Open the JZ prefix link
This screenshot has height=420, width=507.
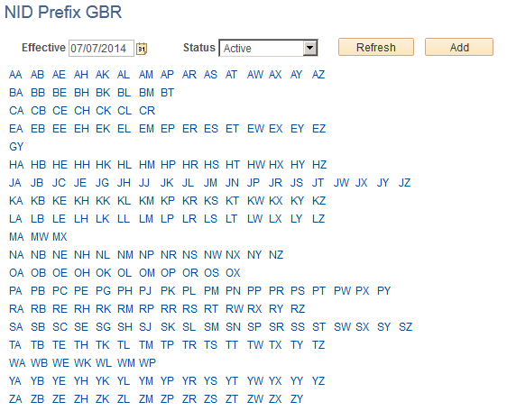(404, 183)
